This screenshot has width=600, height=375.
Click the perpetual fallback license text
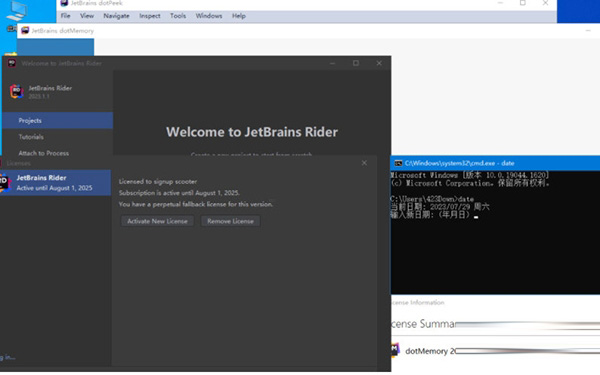coord(196,204)
